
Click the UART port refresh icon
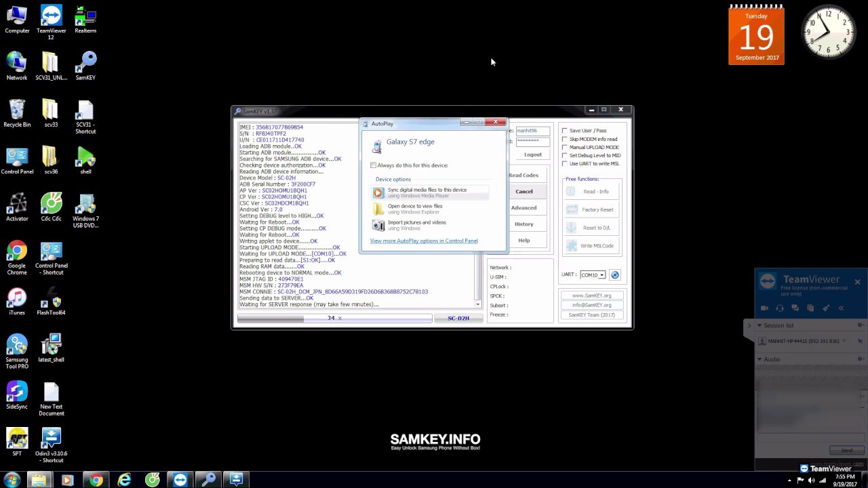pyautogui.click(x=615, y=274)
